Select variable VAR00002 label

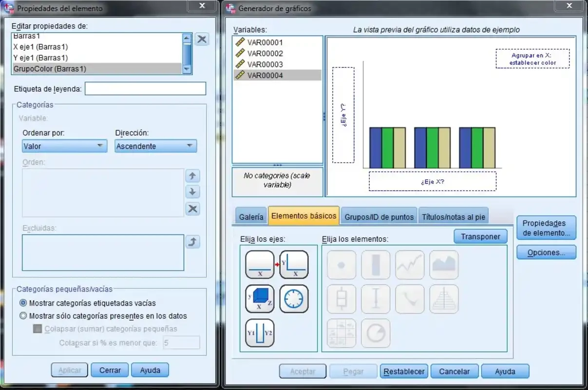coord(265,53)
